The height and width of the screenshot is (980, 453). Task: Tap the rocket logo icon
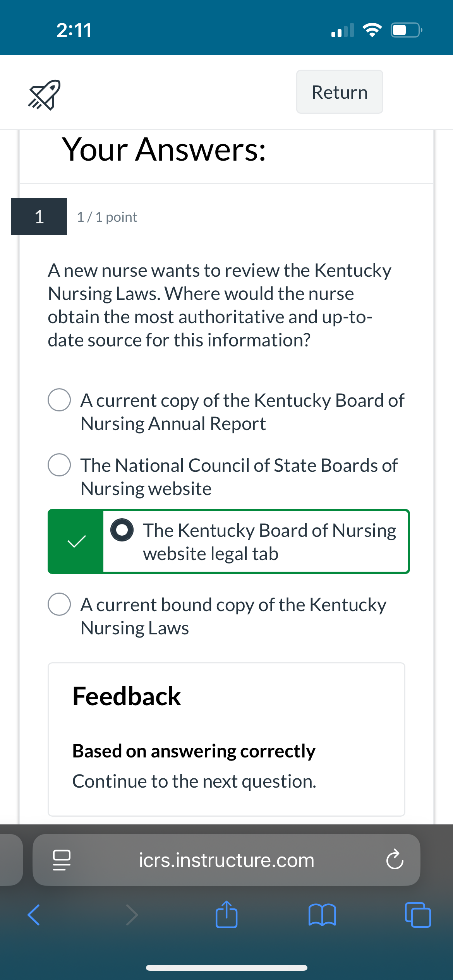click(x=44, y=95)
